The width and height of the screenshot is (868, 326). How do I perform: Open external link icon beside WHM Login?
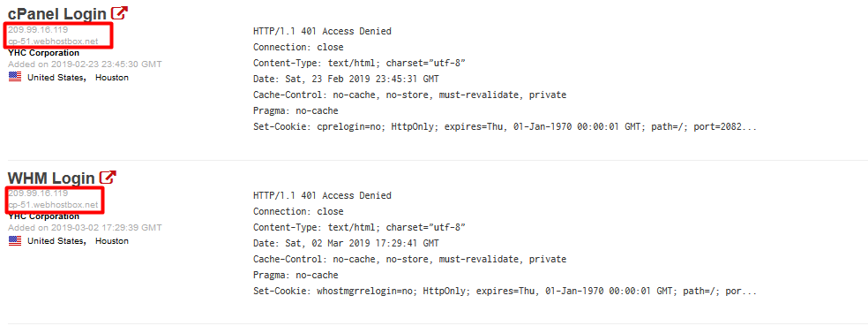(108, 178)
